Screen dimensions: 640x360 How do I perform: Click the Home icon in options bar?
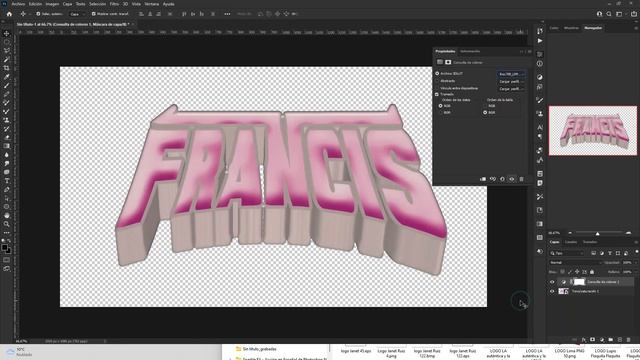[9, 14]
